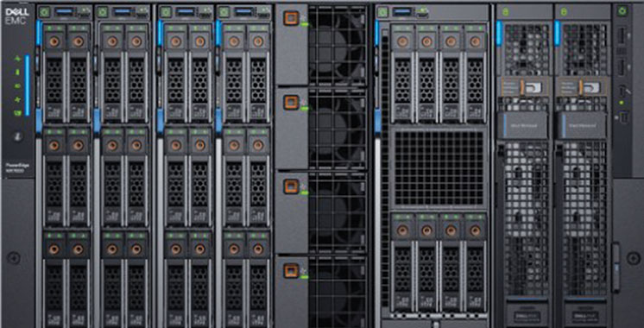The width and height of the screenshot is (644, 328).
Task: Click the orange button on the top fan module
Action: click(x=291, y=18)
